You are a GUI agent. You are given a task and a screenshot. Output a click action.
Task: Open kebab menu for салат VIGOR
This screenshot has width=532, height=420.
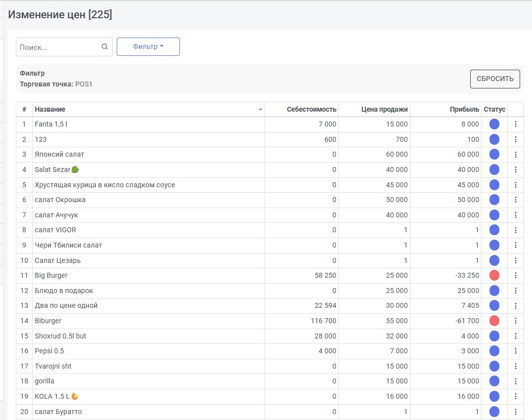pyautogui.click(x=515, y=230)
